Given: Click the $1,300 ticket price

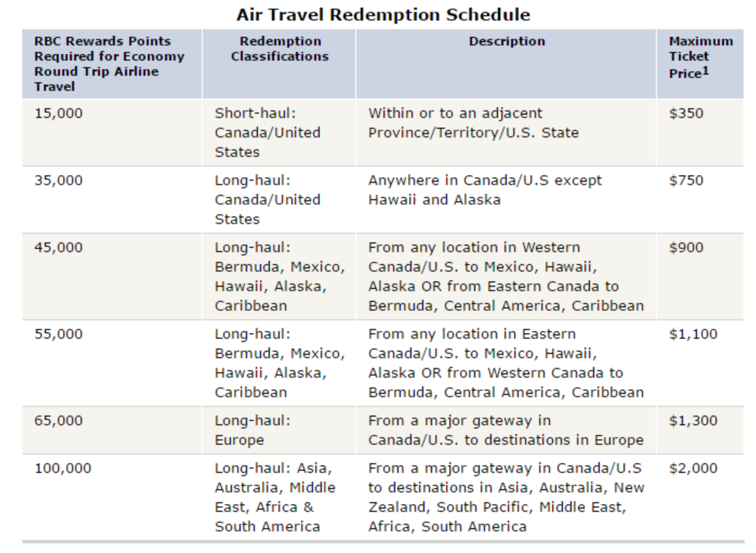Looking at the screenshot, I should [693, 420].
